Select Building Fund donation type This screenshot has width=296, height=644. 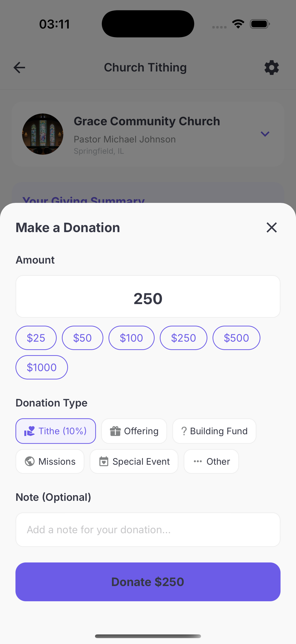[x=214, y=431]
